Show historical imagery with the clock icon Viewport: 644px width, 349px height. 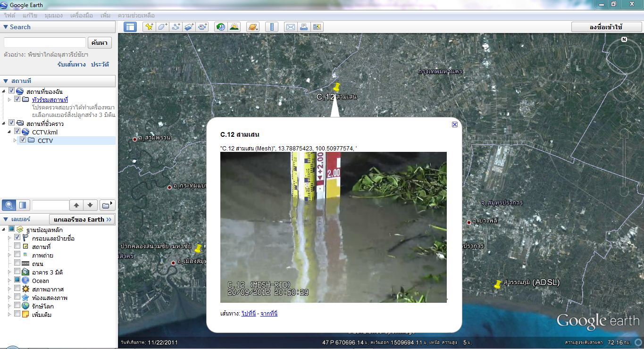(221, 27)
